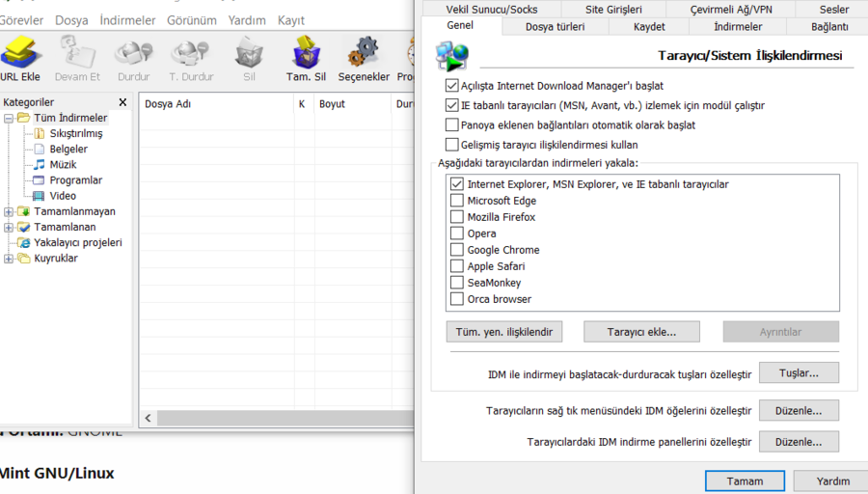Switch to the Vekil Sunucu/Socks tab
This screenshot has width=868, height=494.
click(x=492, y=9)
